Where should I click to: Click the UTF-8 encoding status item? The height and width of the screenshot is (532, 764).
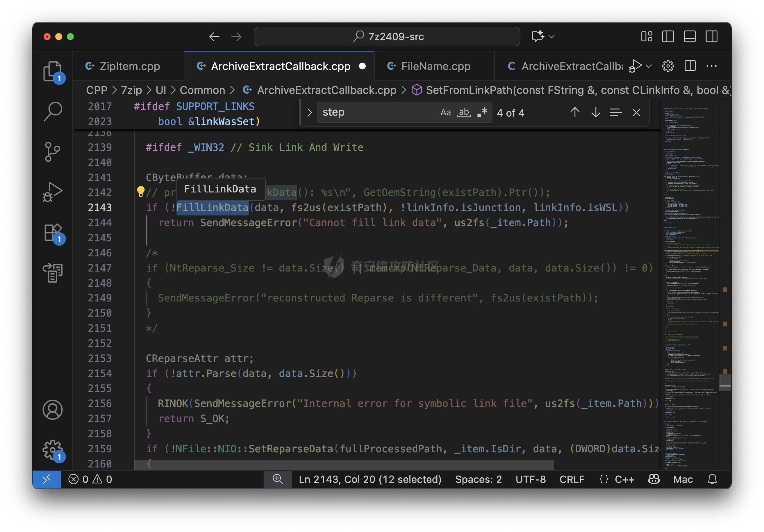[x=530, y=479]
